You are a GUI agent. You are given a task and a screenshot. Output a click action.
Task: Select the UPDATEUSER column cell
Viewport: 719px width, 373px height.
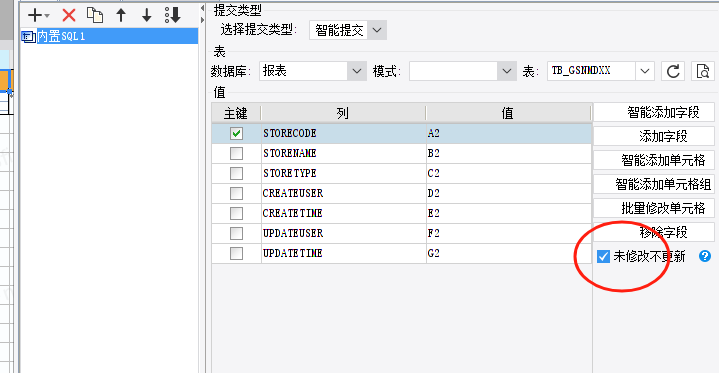(343, 233)
